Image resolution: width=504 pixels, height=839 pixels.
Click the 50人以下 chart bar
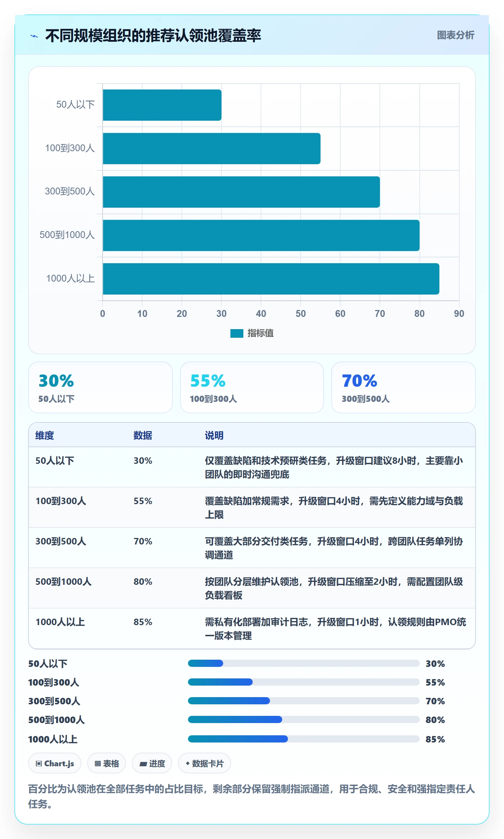coord(162,105)
